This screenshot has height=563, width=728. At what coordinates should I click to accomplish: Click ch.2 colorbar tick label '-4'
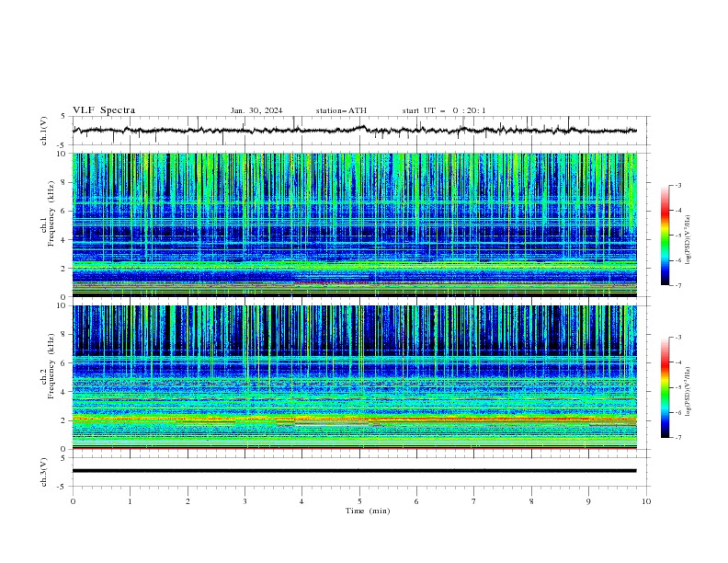coord(678,362)
